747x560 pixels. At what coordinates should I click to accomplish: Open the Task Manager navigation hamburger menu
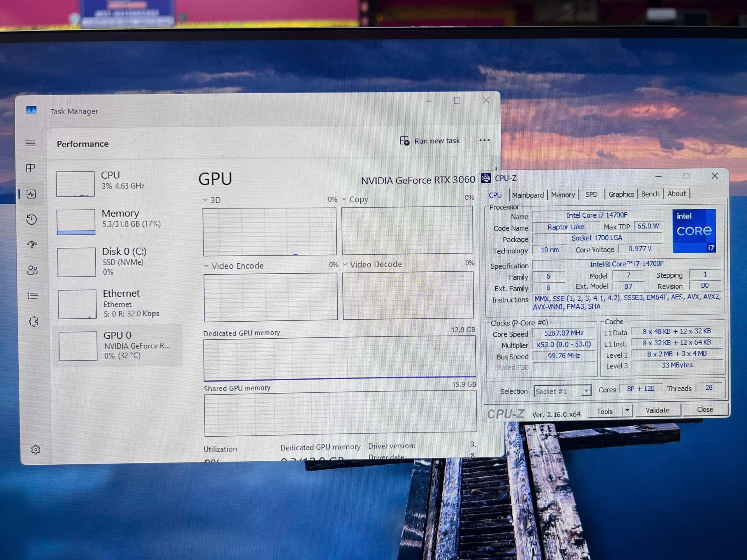31,143
